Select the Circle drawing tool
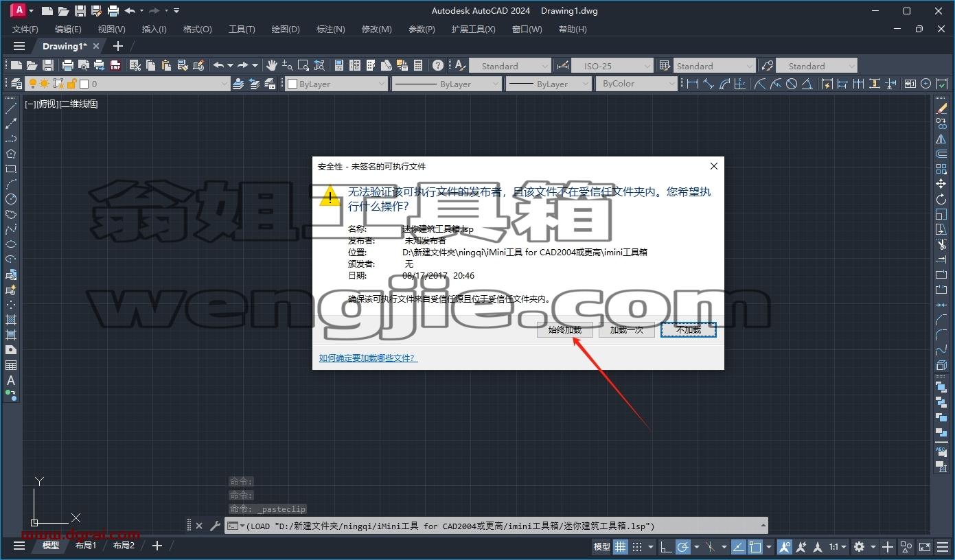 [11, 199]
